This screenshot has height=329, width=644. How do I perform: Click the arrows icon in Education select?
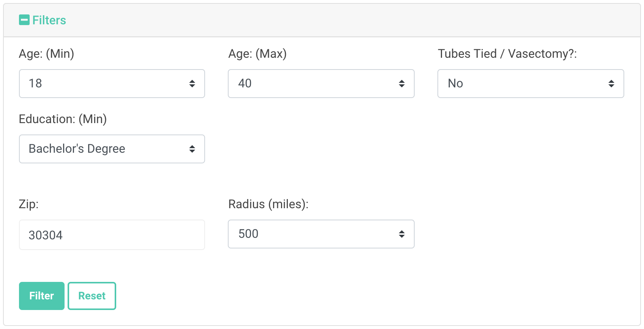click(193, 149)
